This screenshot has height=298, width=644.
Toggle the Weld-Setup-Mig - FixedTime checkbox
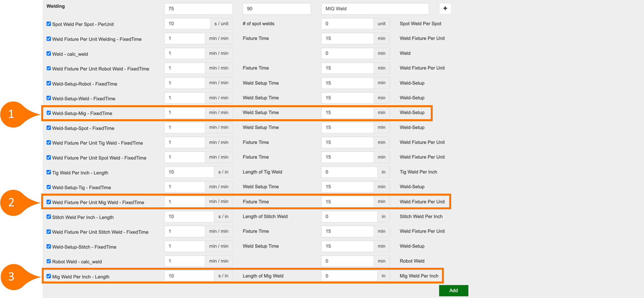click(49, 113)
